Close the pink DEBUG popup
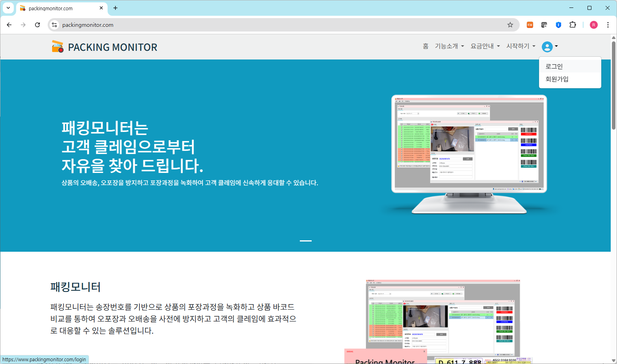Screen dimensions: 617x364 coord(424,351)
